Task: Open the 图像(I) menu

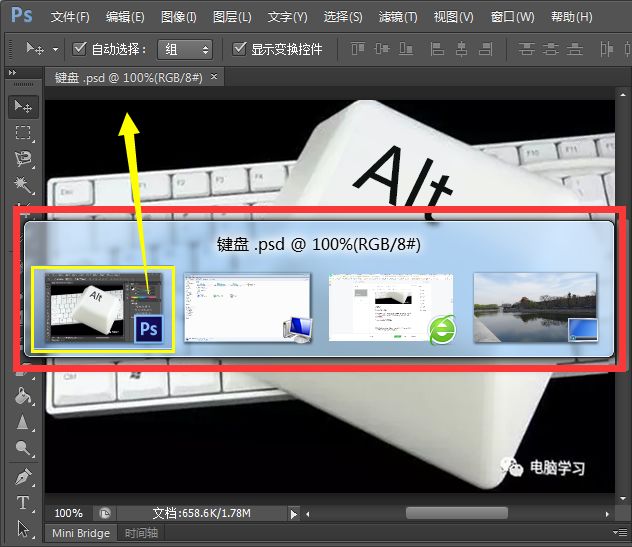Action: (179, 17)
